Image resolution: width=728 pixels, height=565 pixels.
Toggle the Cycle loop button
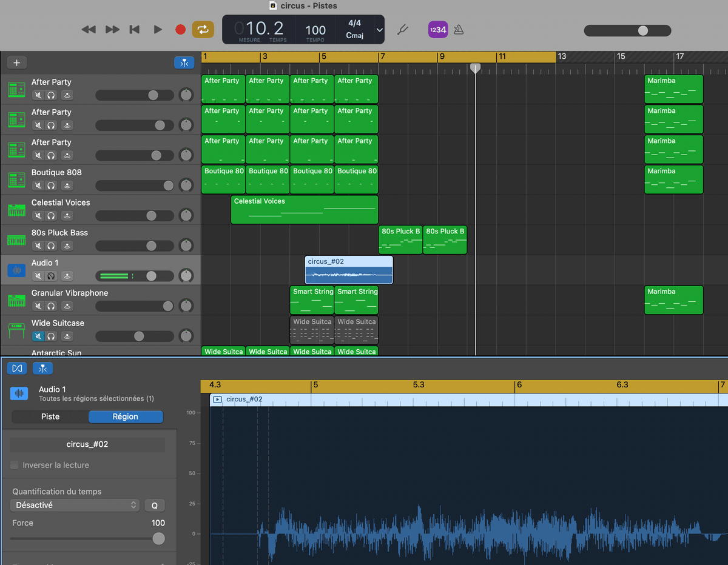(x=203, y=29)
